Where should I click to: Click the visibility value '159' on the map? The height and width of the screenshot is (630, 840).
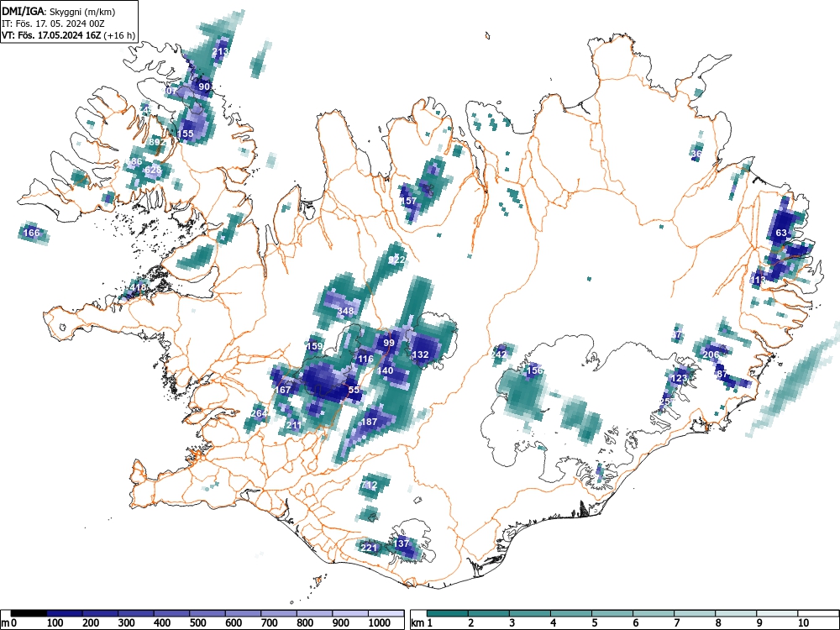pos(314,346)
